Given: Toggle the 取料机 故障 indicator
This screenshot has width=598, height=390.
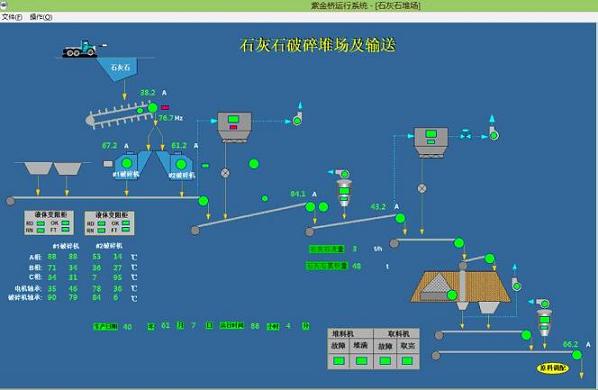Looking at the screenshot, I should (385, 361).
